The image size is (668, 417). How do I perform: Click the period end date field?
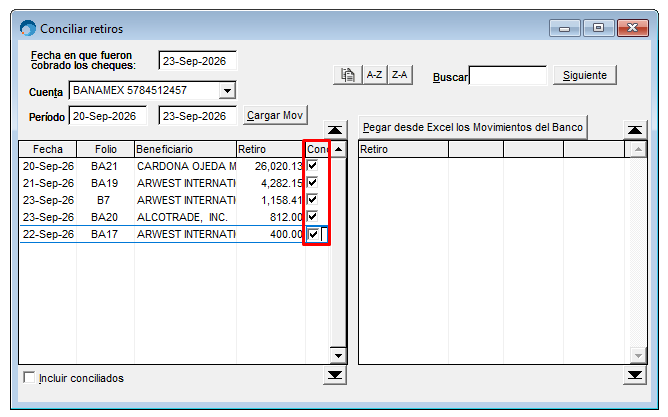197,116
